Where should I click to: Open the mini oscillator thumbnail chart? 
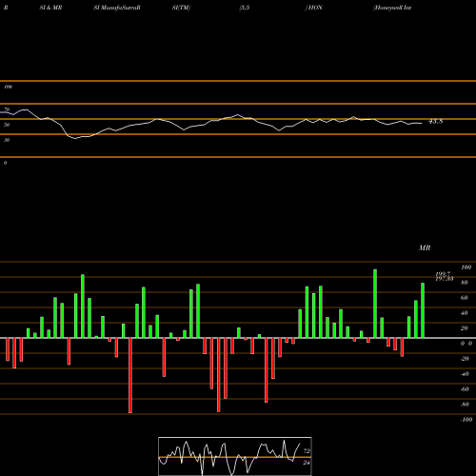pyautogui.click(x=235, y=456)
